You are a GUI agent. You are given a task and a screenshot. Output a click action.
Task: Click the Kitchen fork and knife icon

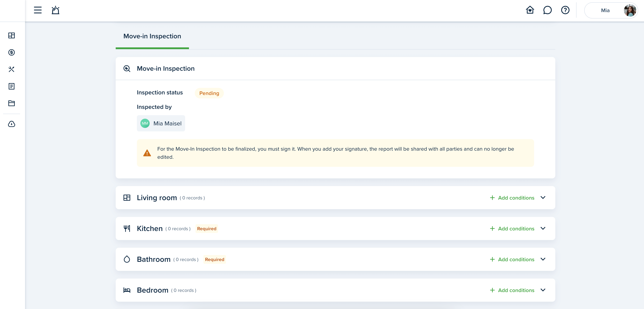tap(127, 228)
